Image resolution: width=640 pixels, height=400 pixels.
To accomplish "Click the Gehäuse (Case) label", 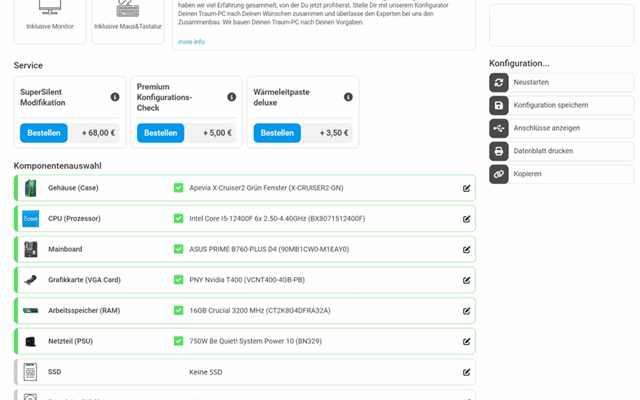I will 73,188.
